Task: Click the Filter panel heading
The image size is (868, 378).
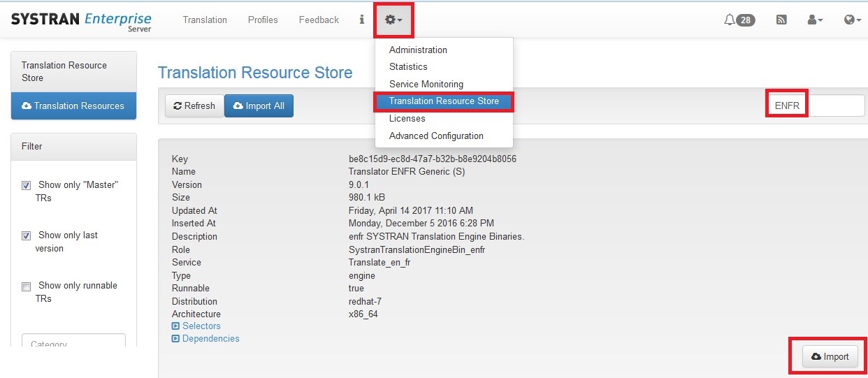Action: click(x=74, y=146)
